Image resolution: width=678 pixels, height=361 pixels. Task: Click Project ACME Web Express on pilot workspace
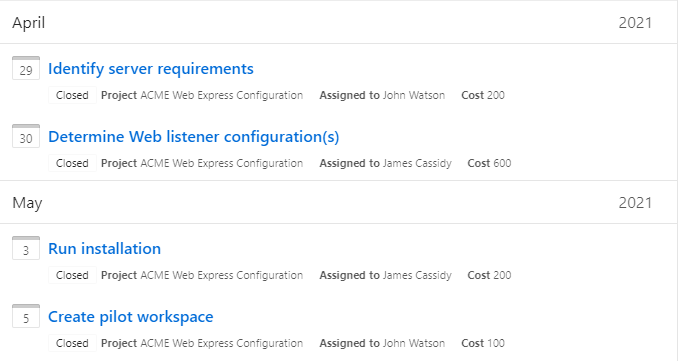click(202, 343)
